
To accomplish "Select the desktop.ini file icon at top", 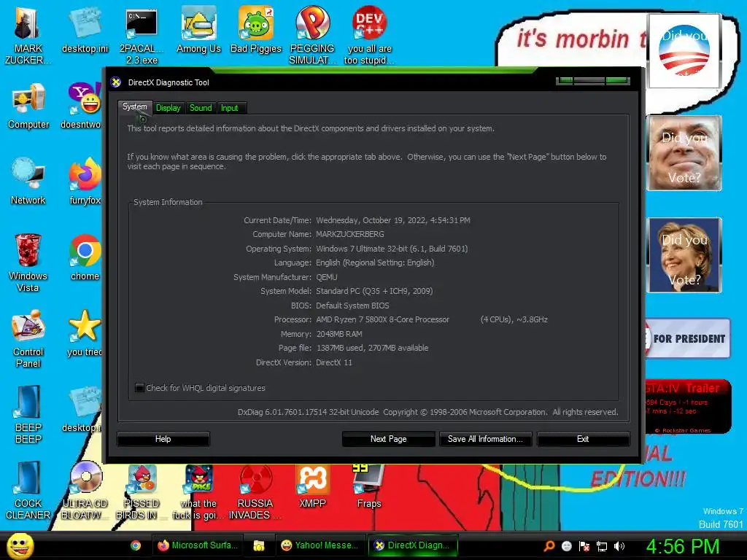I will (x=85, y=30).
